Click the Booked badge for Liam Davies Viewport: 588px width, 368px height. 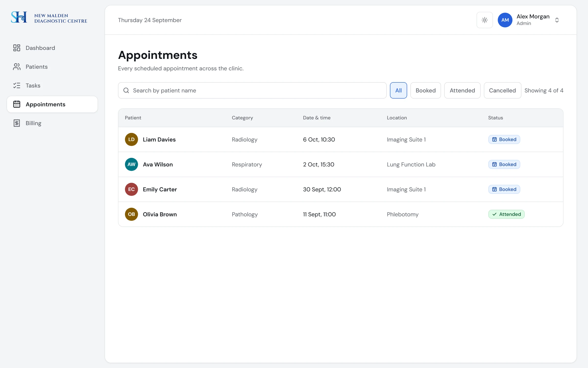pos(504,139)
